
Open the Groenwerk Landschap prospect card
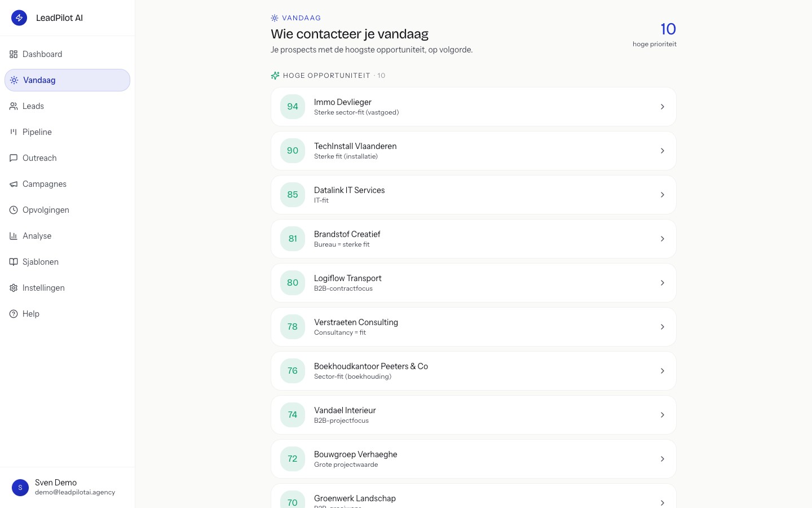click(x=474, y=496)
